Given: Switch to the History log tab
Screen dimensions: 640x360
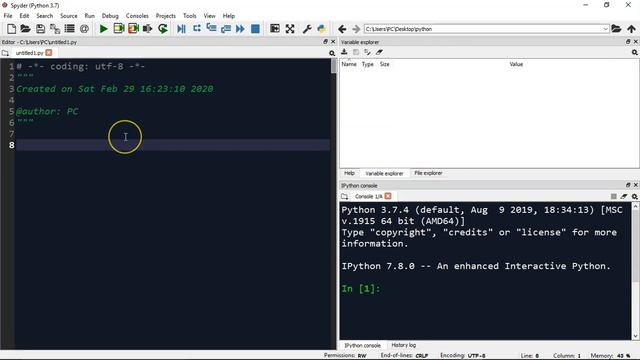Looking at the screenshot, I should point(403,345).
